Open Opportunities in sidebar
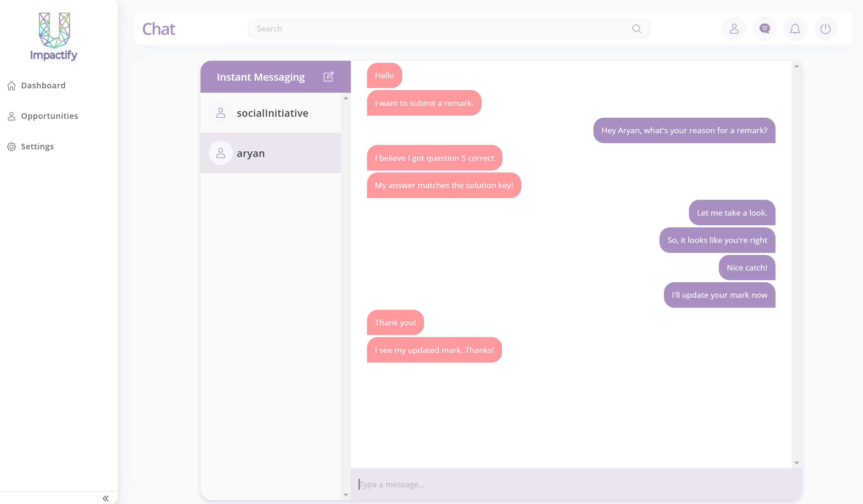Viewport: 863px width, 504px height. tap(49, 116)
